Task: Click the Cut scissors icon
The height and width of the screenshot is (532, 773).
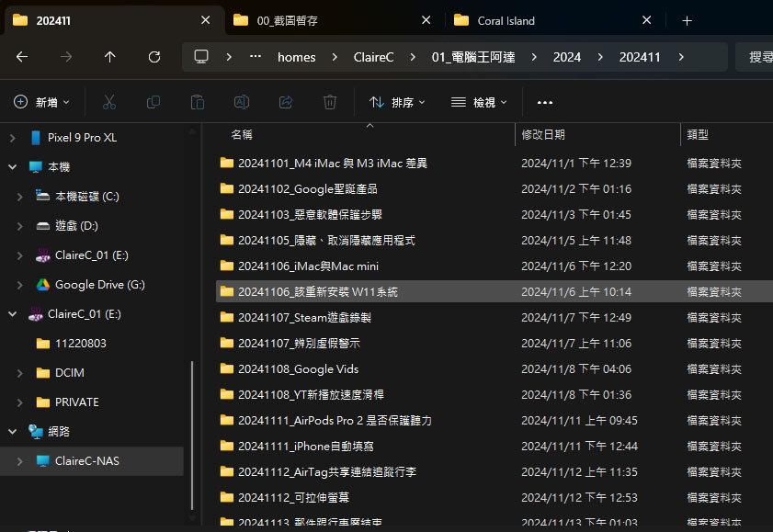Action: point(109,102)
